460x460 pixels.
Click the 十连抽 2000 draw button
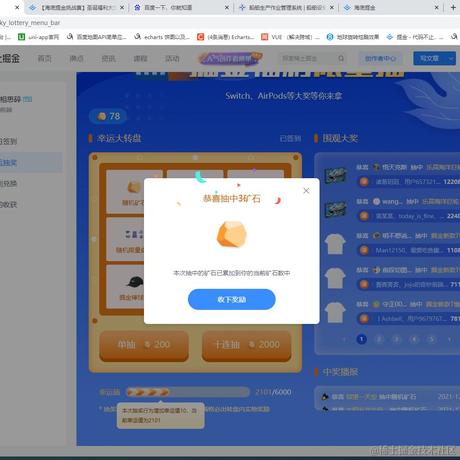pos(247,345)
